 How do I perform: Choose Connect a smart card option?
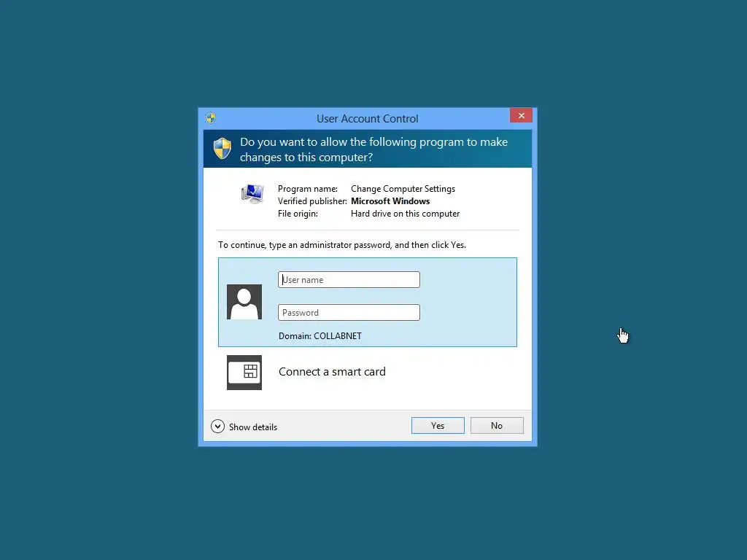pos(332,372)
